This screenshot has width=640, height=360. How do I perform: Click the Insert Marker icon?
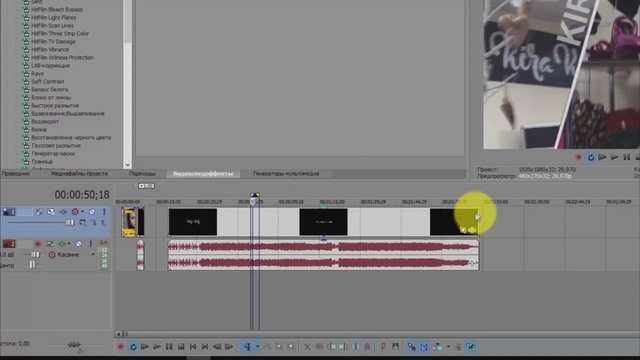[383, 347]
